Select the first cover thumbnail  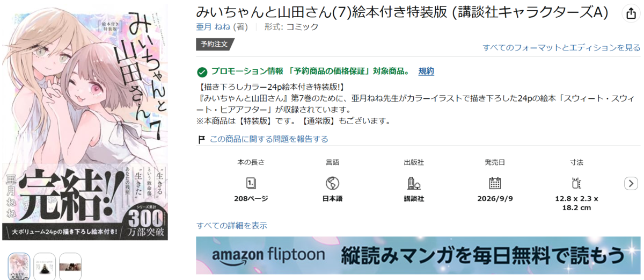19,267
